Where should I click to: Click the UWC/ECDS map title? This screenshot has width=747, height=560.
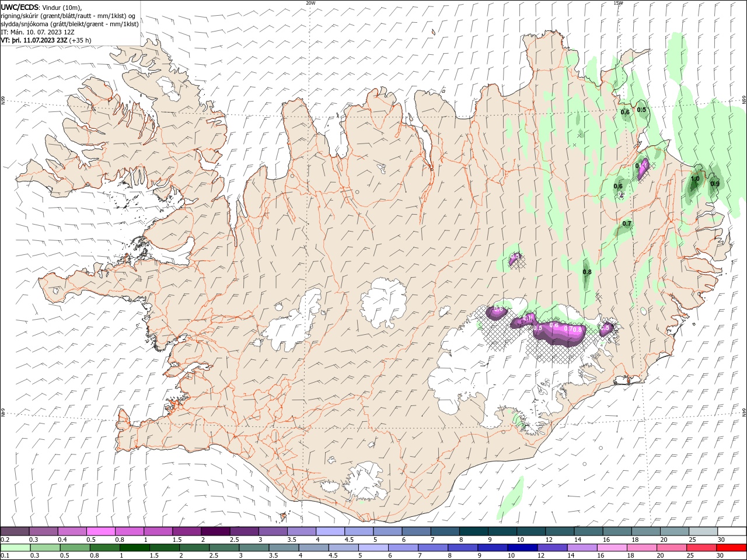pyautogui.click(x=19, y=7)
